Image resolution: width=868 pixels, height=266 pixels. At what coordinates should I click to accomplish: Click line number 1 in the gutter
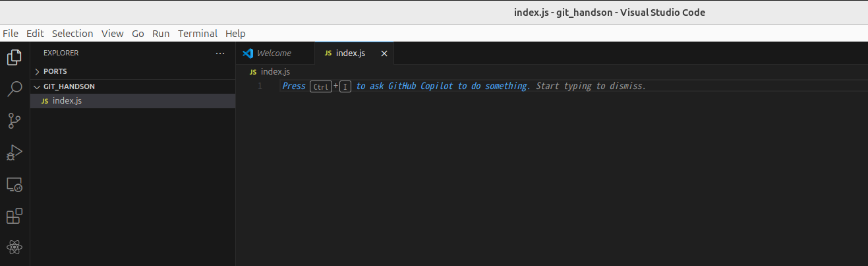[x=260, y=86]
